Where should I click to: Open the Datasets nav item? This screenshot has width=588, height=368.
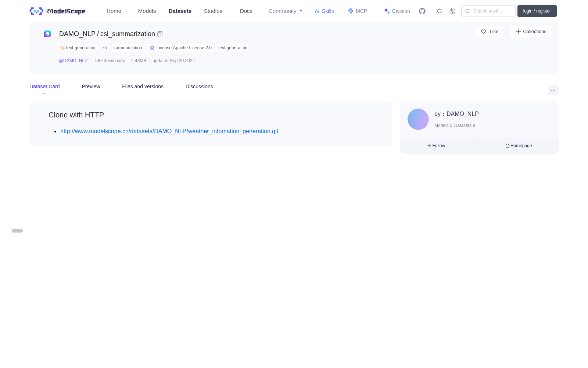[x=180, y=11]
